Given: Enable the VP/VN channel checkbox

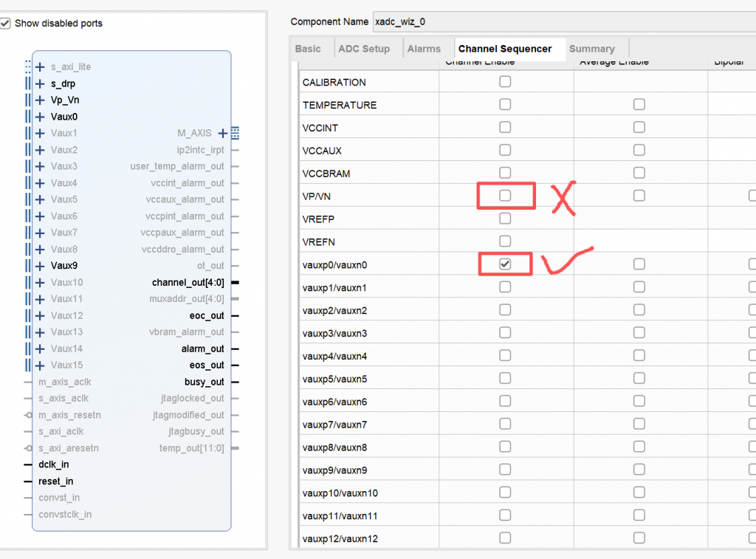Looking at the screenshot, I should click(505, 196).
